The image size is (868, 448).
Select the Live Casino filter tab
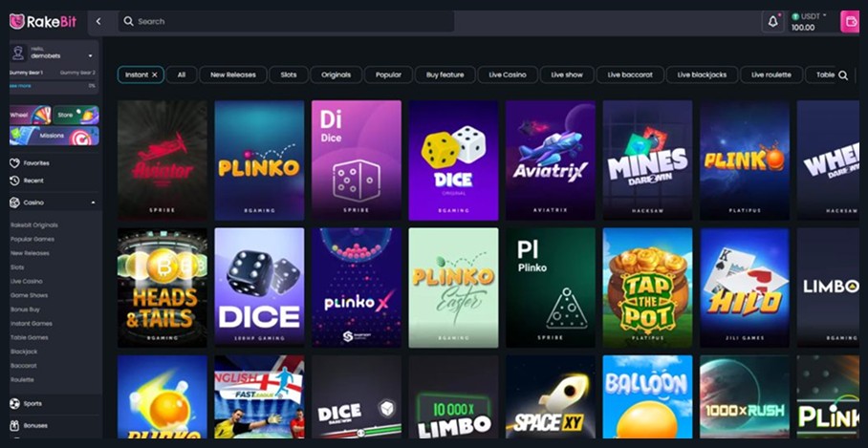point(507,75)
